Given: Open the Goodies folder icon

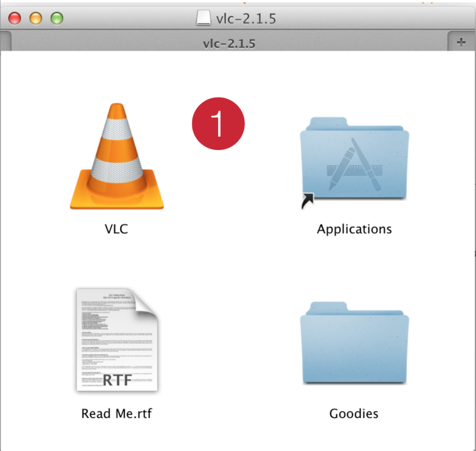Looking at the screenshot, I should tap(354, 343).
